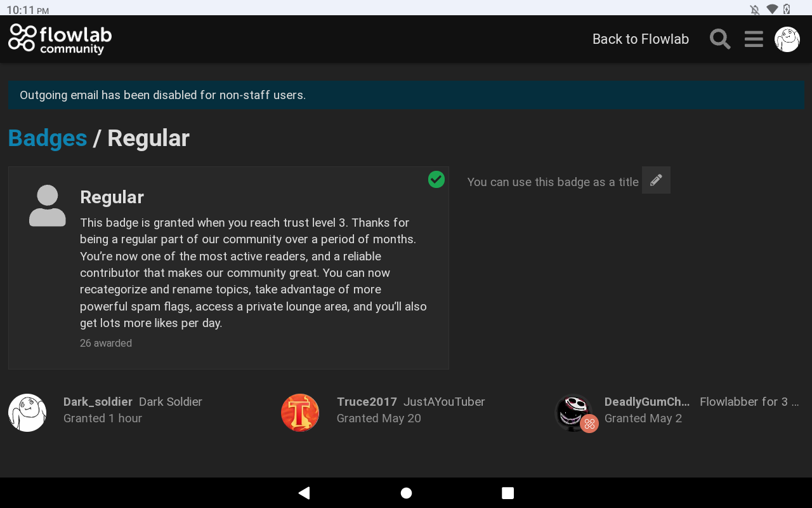Open the hamburger menu icon
Screen dimensions: 812x508
754,39
